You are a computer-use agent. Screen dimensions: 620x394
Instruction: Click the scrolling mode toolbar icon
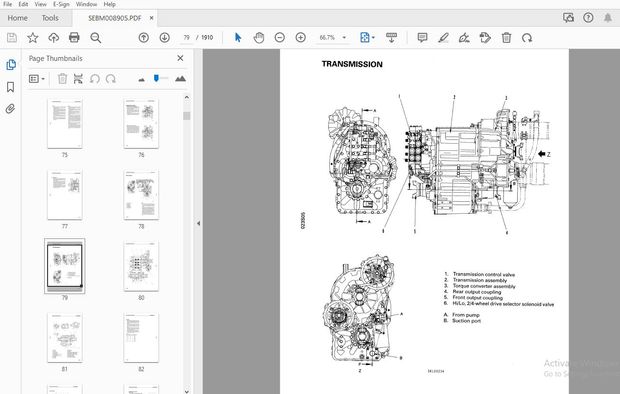tap(391, 38)
